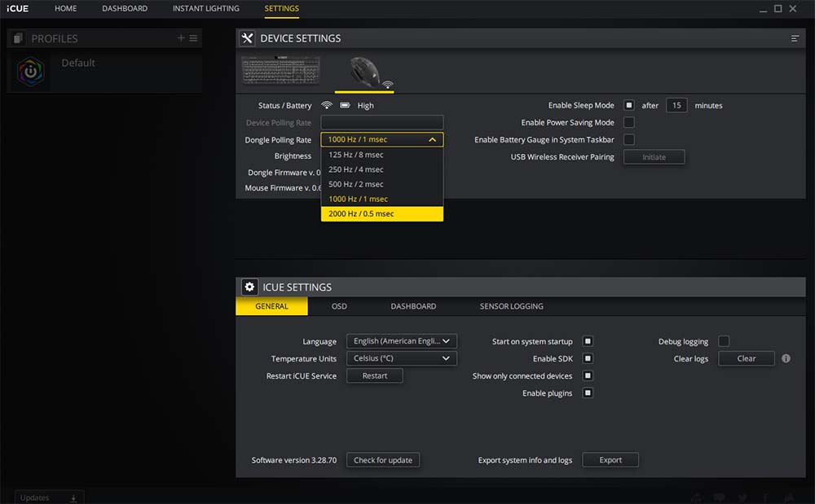Click the Device Settings wrench icon
The width and height of the screenshot is (815, 504).
248,38
